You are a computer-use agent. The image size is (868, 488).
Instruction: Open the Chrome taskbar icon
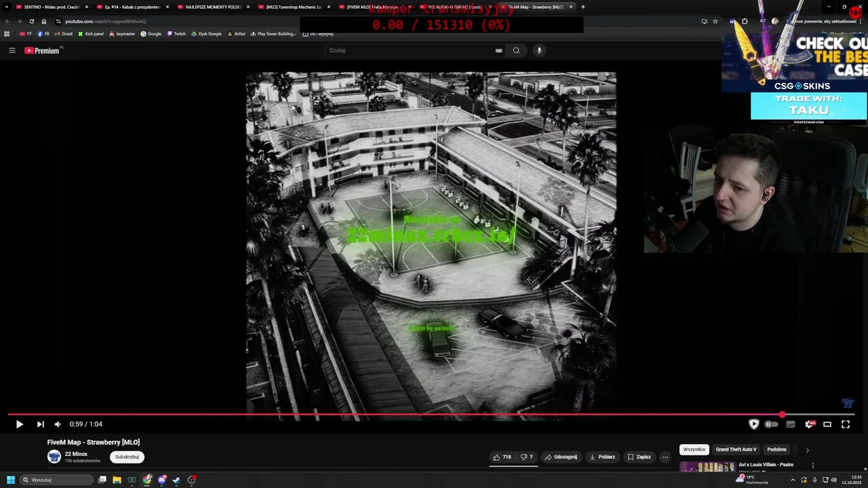147,480
